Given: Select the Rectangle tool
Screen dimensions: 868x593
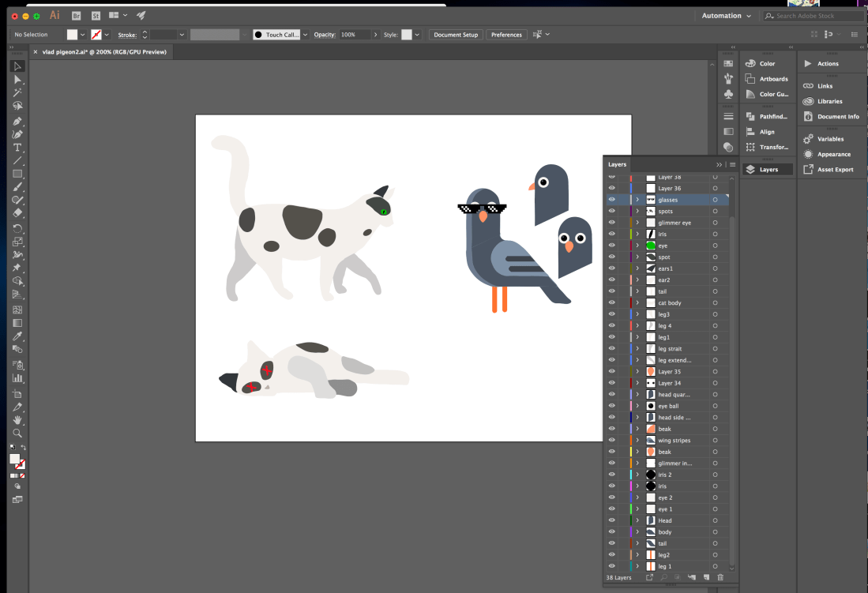Looking at the screenshot, I should coord(17,174).
